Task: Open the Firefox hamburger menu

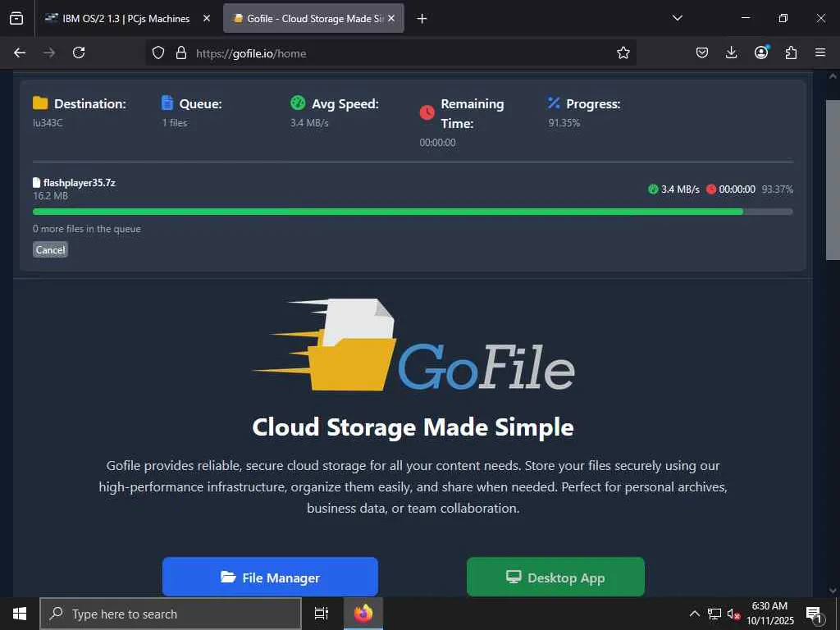Action: (x=820, y=52)
